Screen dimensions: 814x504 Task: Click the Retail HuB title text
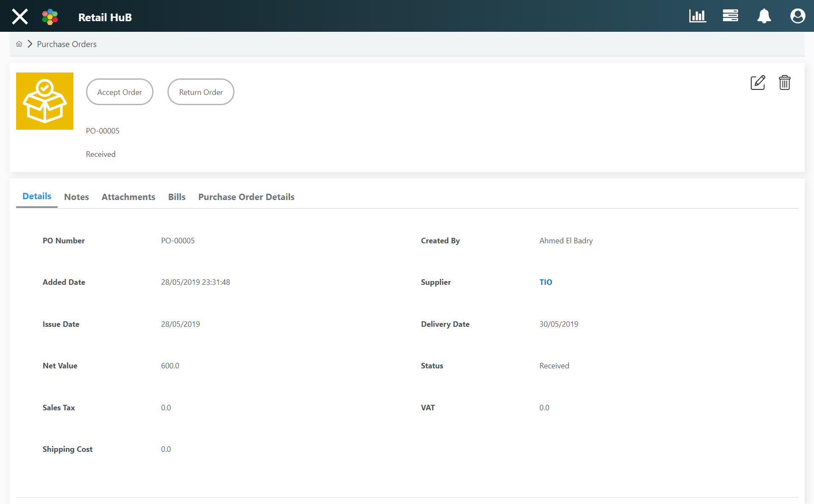[105, 17]
